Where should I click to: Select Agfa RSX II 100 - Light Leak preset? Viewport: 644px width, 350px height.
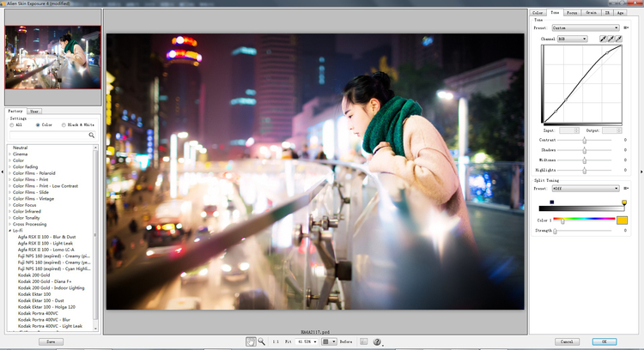click(46, 244)
